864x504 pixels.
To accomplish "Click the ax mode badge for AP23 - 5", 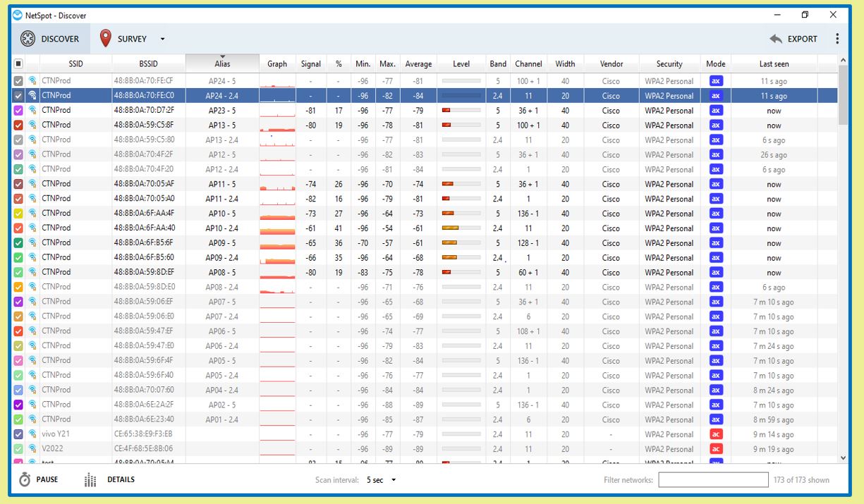I will coord(715,111).
